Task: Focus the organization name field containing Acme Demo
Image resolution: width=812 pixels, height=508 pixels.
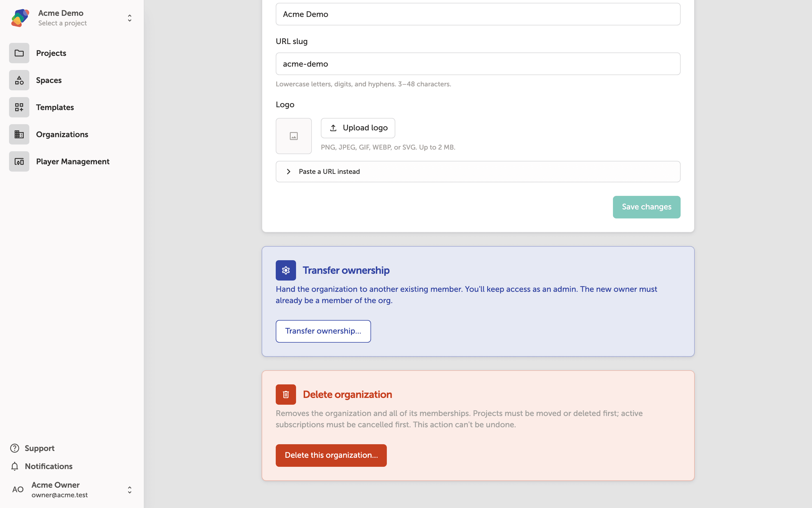Action: tap(478, 14)
